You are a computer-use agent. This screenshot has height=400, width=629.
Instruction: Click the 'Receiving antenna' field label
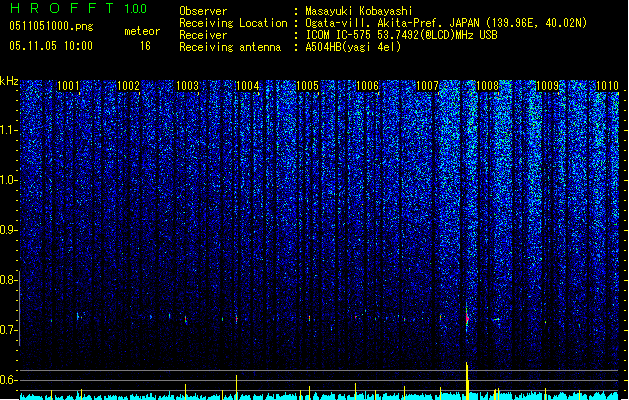point(230,47)
